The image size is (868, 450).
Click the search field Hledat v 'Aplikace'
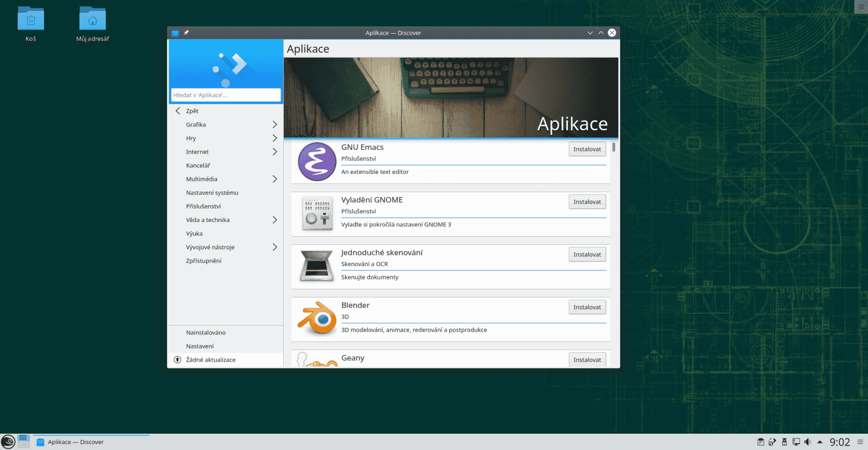coord(226,95)
